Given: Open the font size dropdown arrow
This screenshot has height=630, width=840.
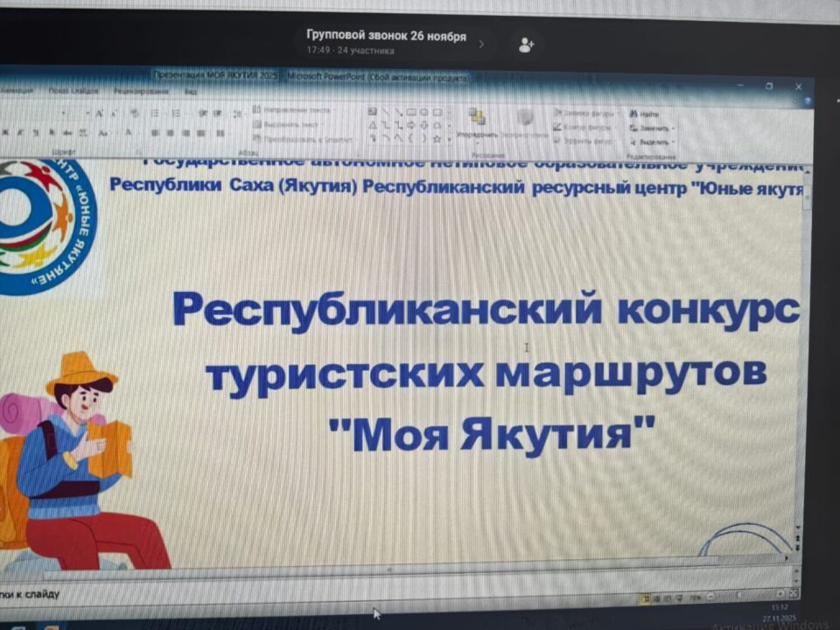Looking at the screenshot, I should click(87, 114).
